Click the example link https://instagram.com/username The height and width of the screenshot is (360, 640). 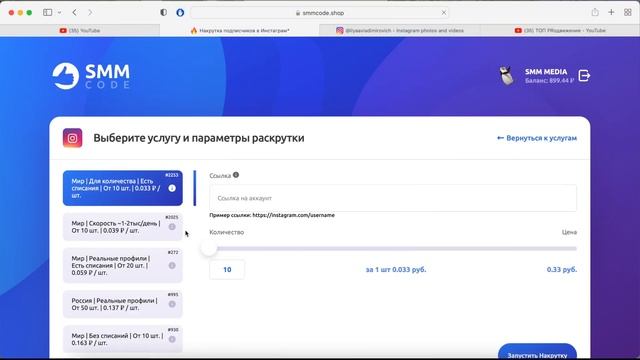[293, 215]
